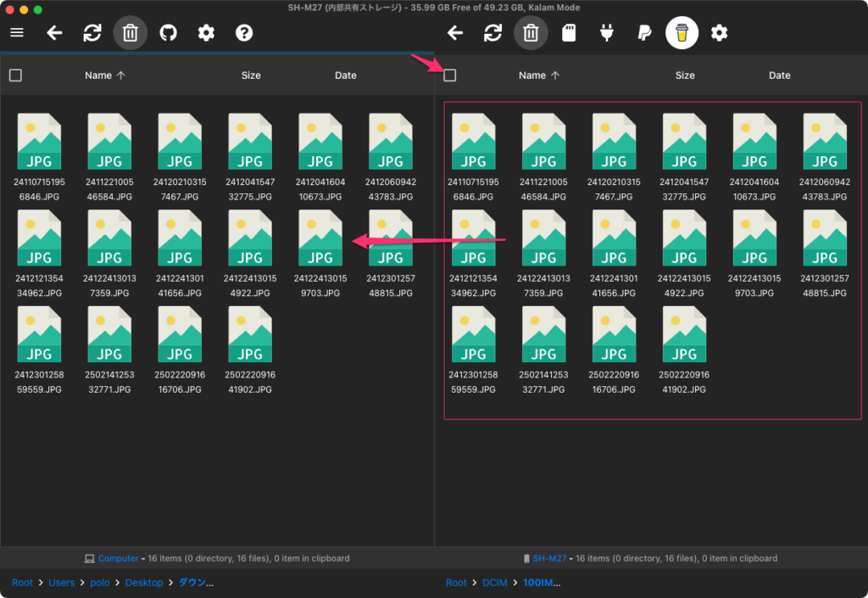The image size is (868, 598).
Task: Open the hamburger menu in left pane
Action: coord(17,33)
